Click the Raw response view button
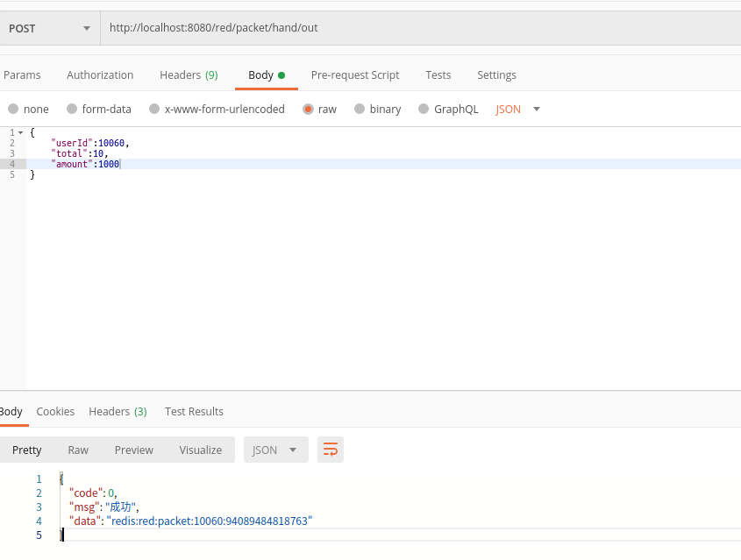741x560 pixels. coord(78,450)
